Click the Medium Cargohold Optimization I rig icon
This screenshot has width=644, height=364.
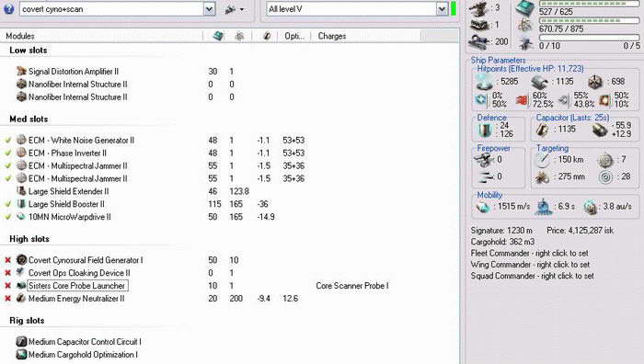pyautogui.click(x=21, y=354)
